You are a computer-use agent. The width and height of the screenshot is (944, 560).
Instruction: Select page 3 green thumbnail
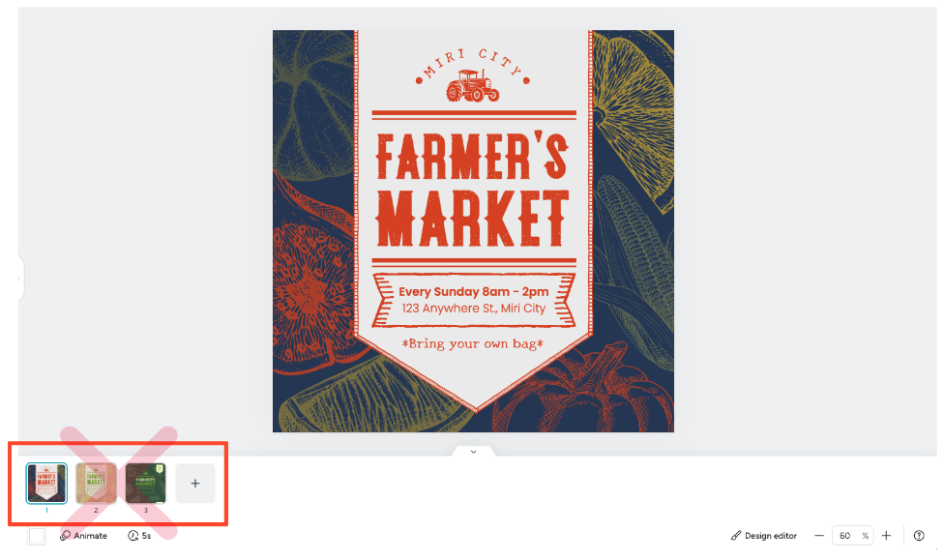[x=146, y=483]
